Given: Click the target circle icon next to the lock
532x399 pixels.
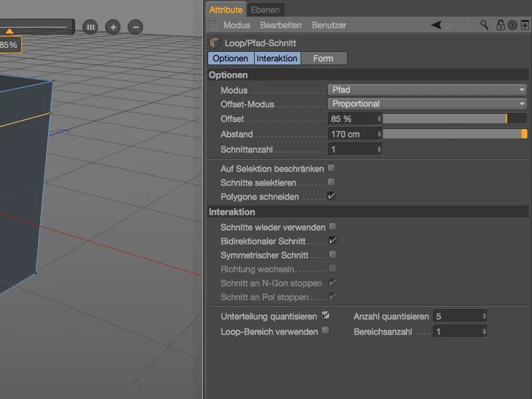Looking at the screenshot, I should 513,25.
